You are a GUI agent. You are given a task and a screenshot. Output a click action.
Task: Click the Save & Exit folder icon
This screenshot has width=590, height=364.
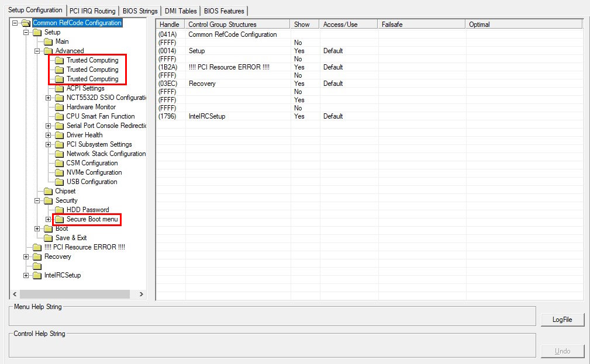48,238
